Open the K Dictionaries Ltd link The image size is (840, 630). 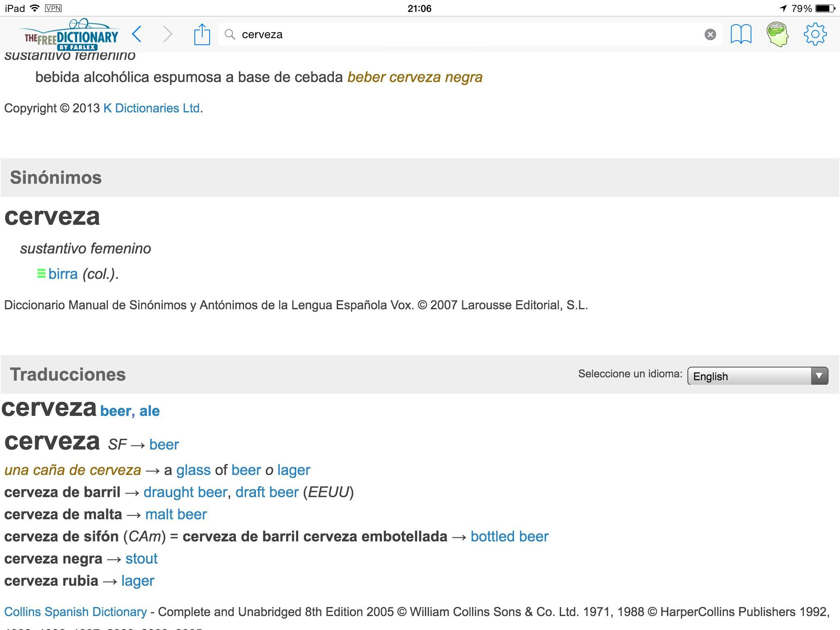point(151,108)
